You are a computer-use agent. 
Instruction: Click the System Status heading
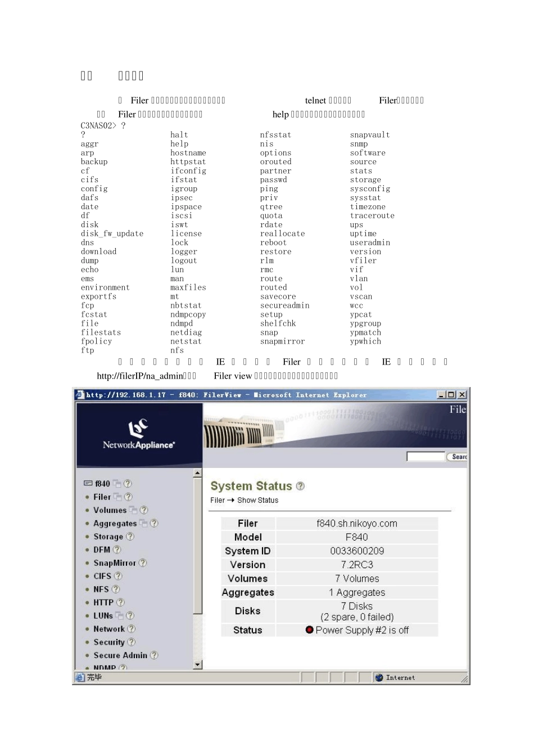pyautogui.click(x=251, y=486)
